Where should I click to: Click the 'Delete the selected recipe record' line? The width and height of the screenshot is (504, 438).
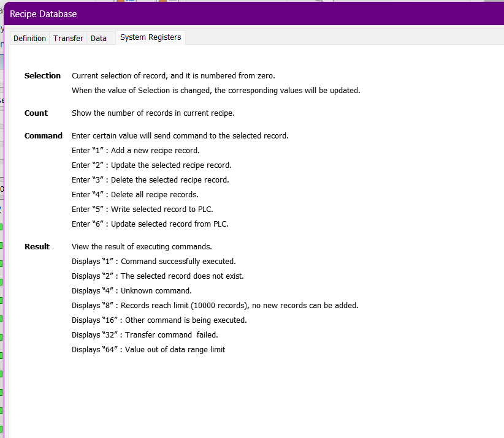pos(150,180)
